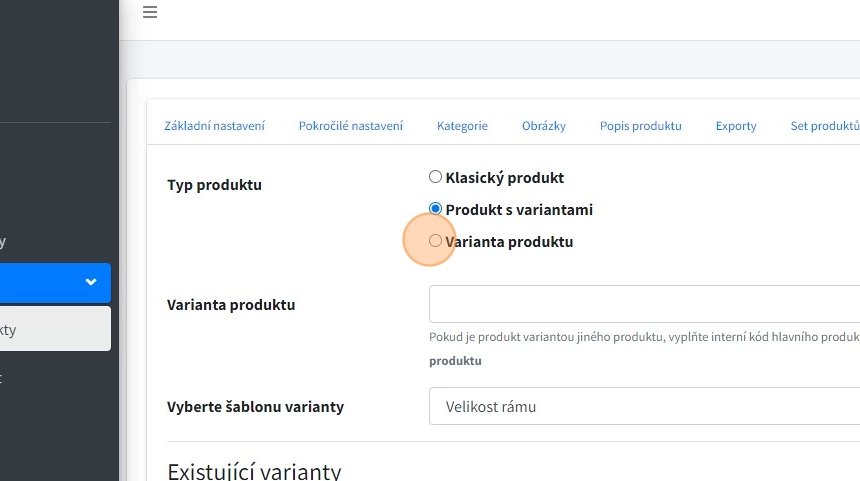
Task: Choose Varianta produktu radio option
Action: (x=435, y=241)
